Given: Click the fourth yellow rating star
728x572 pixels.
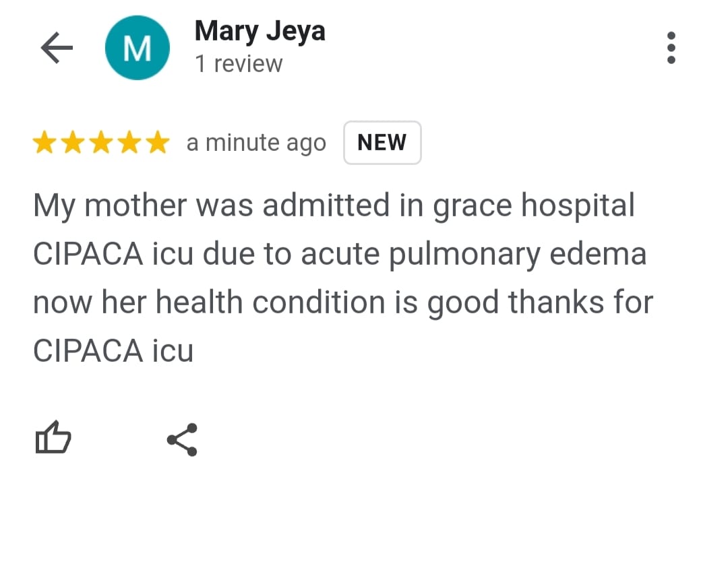Looking at the screenshot, I should [129, 143].
